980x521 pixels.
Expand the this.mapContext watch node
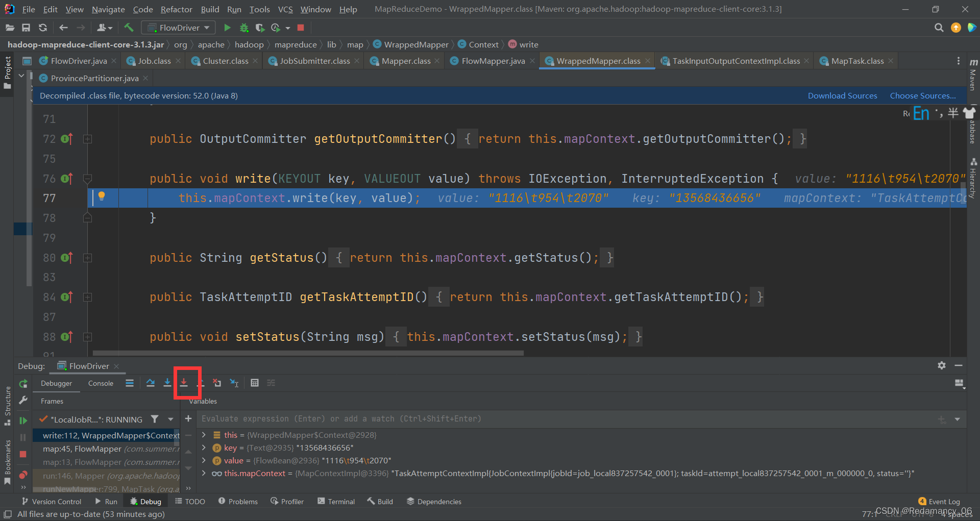click(204, 473)
